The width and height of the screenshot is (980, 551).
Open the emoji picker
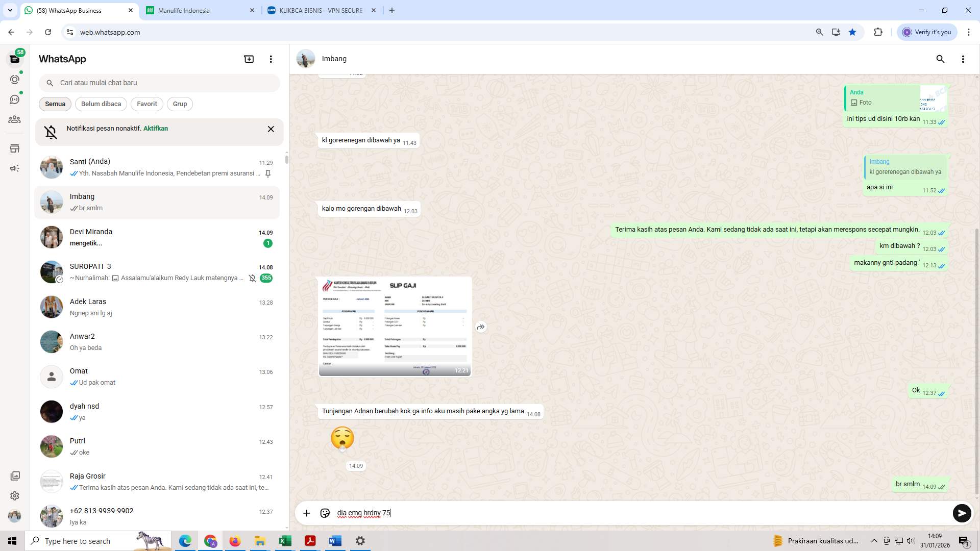tap(325, 513)
